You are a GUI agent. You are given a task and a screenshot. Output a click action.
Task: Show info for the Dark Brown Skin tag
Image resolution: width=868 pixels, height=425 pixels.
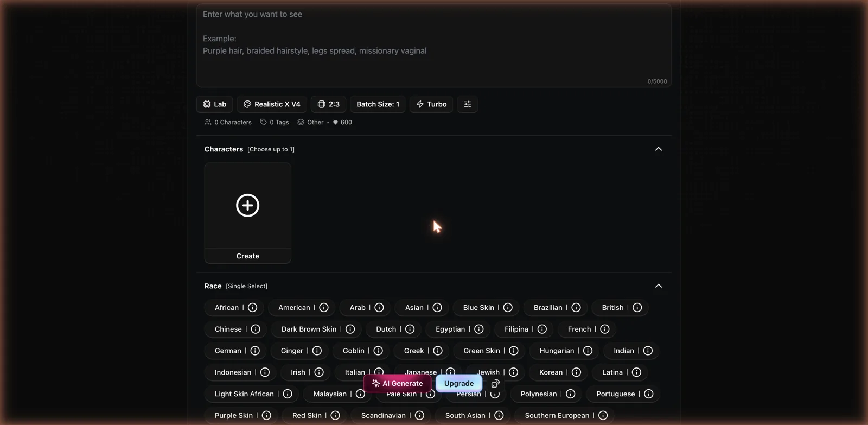350,329
